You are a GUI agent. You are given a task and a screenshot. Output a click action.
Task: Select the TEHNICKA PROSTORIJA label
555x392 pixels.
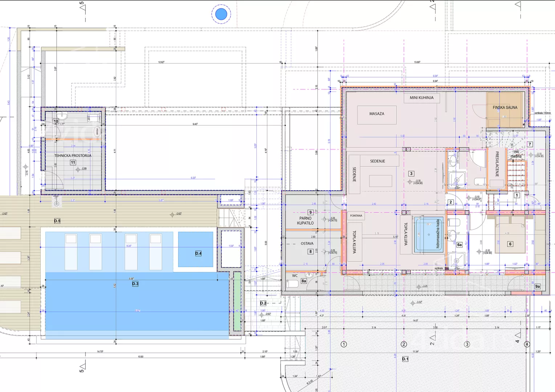73,156
